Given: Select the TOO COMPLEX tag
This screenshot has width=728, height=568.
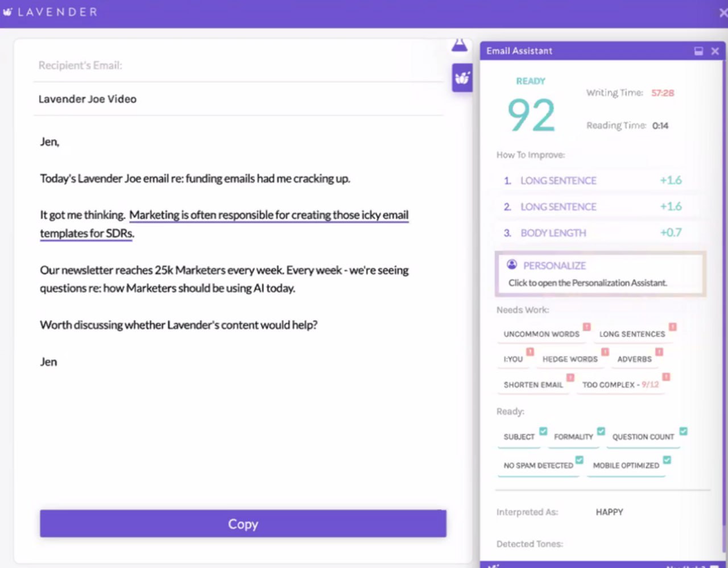Looking at the screenshot, I should tap(620, 385).
